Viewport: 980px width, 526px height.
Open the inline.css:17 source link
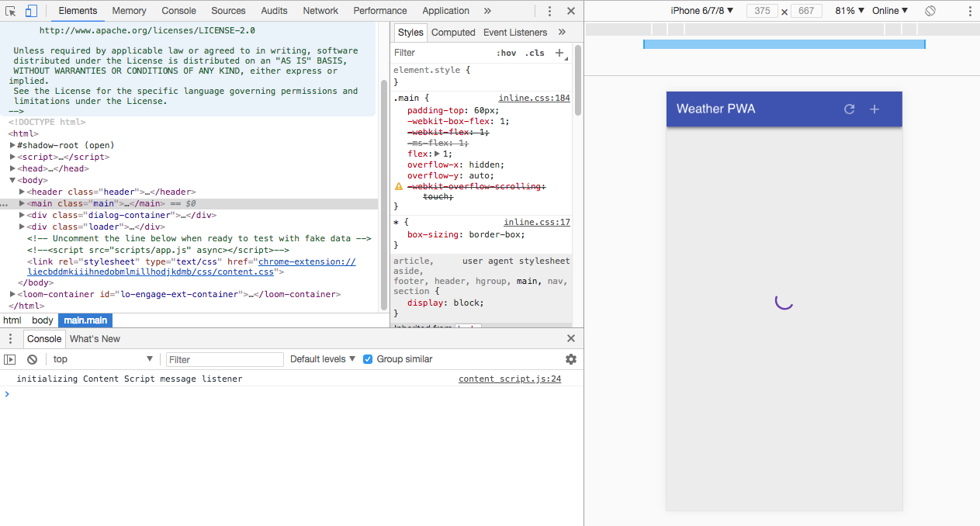[x=537, y=223]
